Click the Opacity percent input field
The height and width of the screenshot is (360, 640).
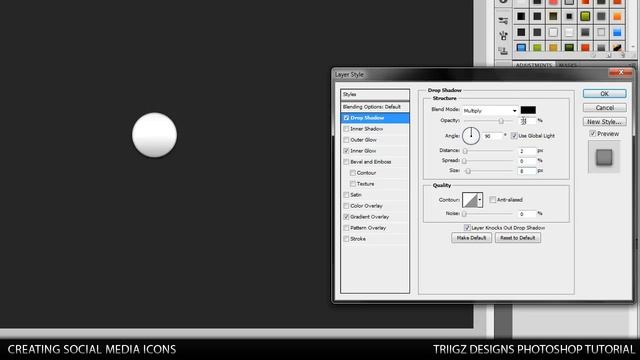pyautogui.click(x=527, y=121)
